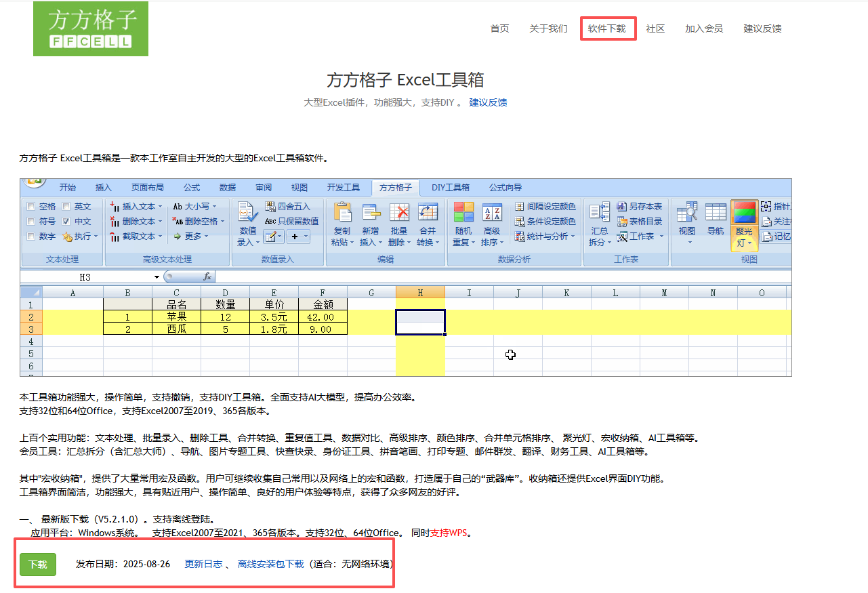Open the plus sign dropdown button
868x593 pixels.
coord(299,237)
